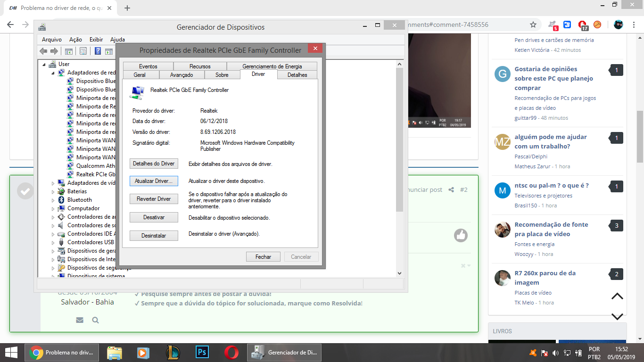Expand the Computador tree node

click(53, 208)
